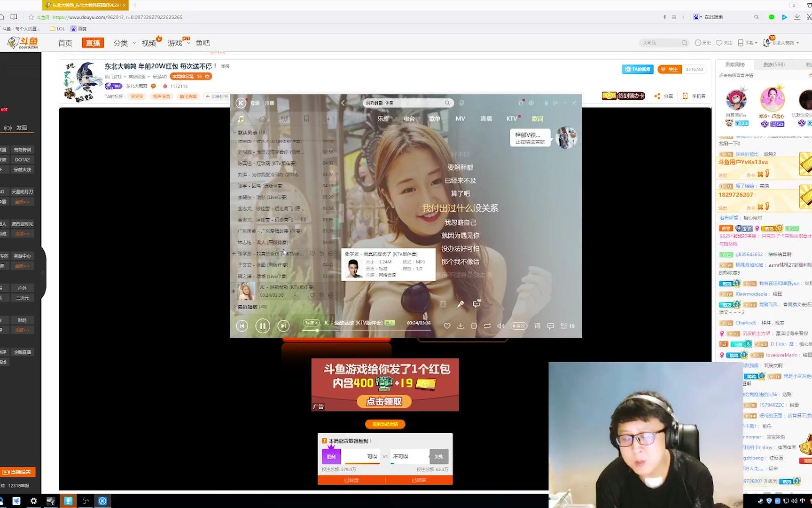Open cloud music tab in KuGou

pos(263,119)
